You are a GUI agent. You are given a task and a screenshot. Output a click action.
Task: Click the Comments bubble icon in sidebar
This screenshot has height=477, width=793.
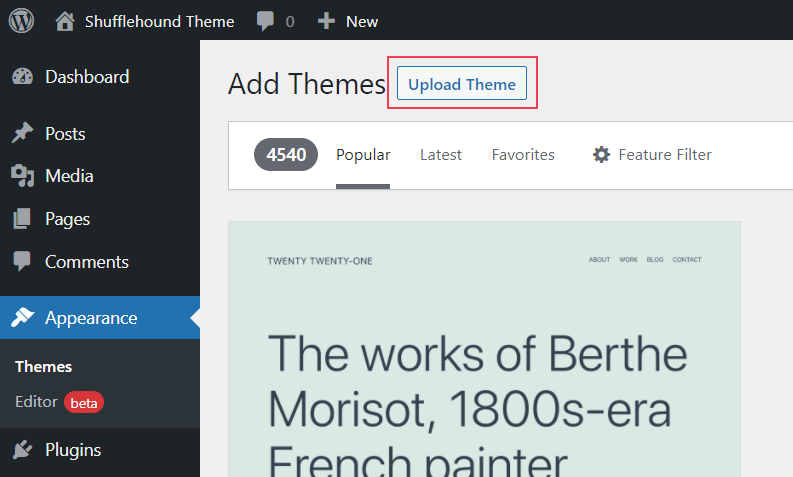tap(22, 261)
